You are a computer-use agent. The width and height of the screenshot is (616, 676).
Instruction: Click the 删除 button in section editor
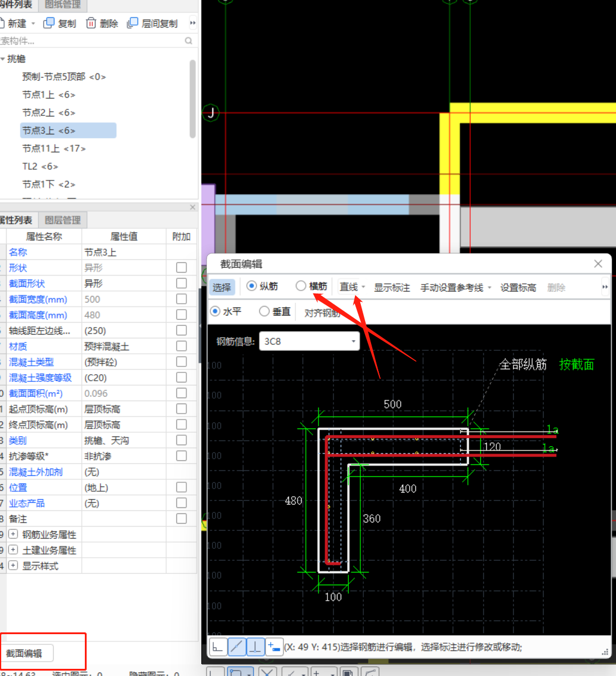(556, 287)
